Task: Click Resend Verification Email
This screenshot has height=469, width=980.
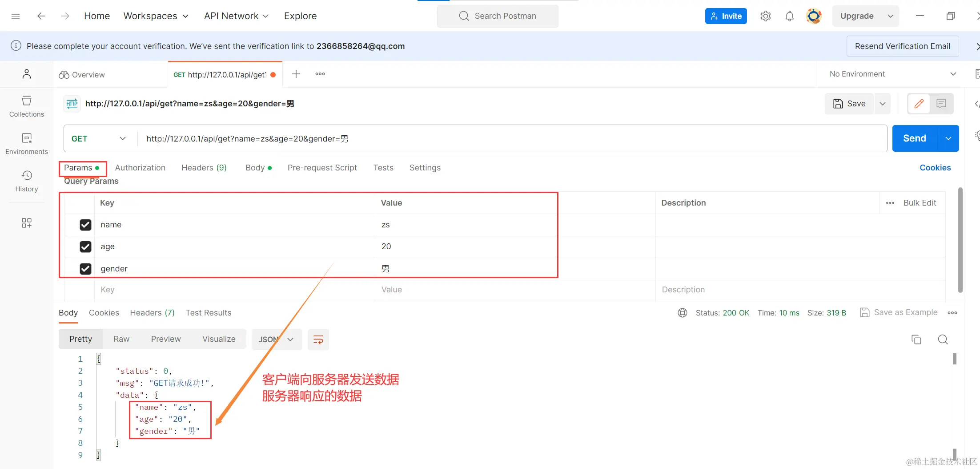Action: coord(902,46)
